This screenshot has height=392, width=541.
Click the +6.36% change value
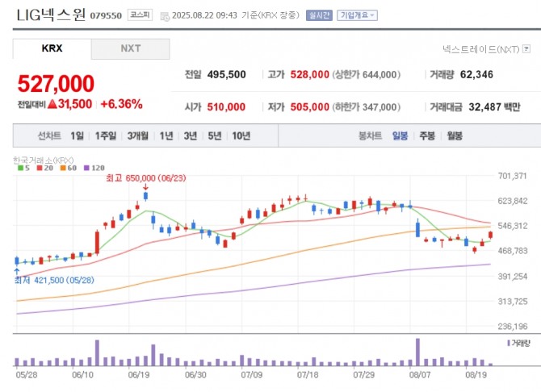pyautogui.click(x=121, y=104)
